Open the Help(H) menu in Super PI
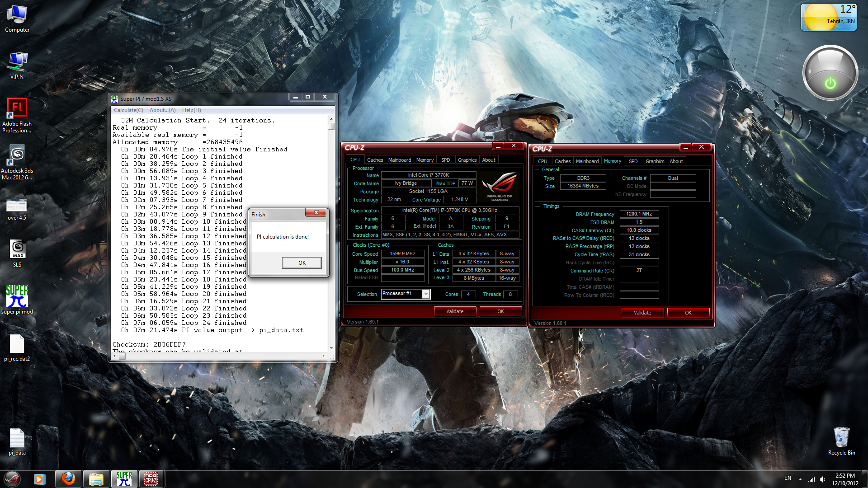The width and height of the screenshot is (868, 488). 191,110
